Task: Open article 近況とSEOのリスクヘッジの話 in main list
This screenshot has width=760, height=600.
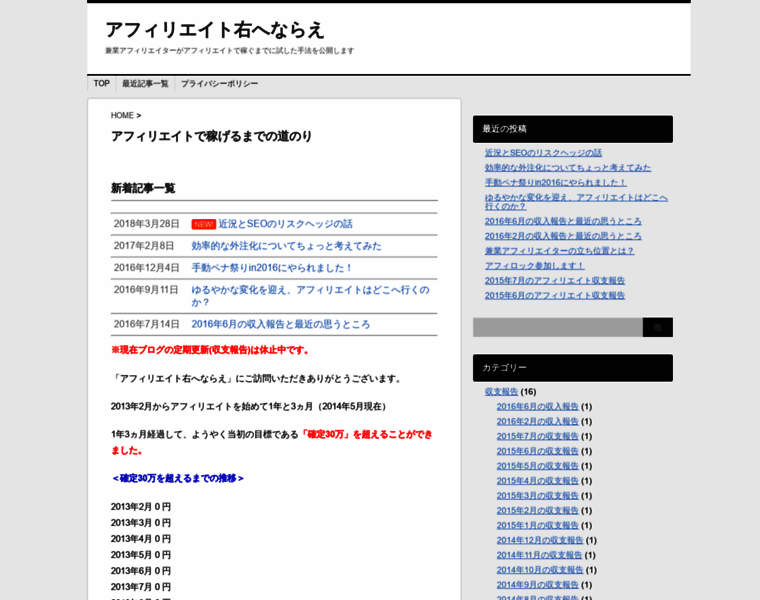Action: (x=285, y=224)
